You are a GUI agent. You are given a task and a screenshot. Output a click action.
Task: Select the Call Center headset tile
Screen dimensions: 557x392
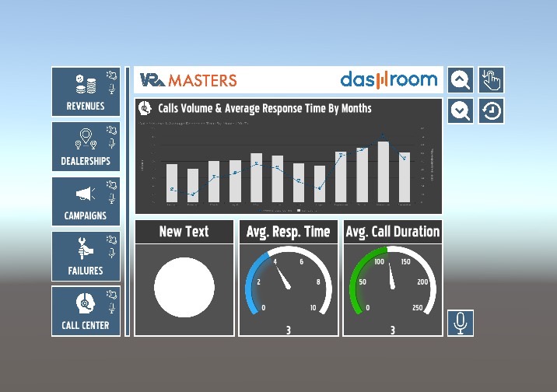pyautogui.click(x=85, y=310)
